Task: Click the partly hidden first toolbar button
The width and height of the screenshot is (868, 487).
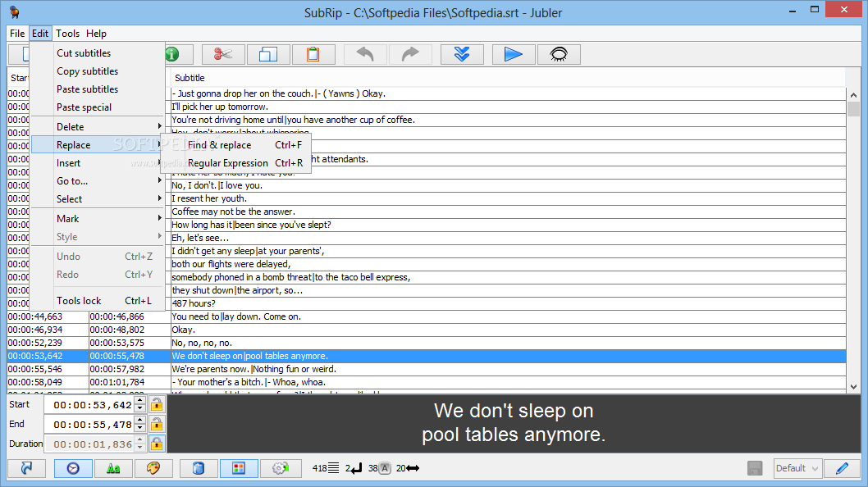Action: coord(20,54)
